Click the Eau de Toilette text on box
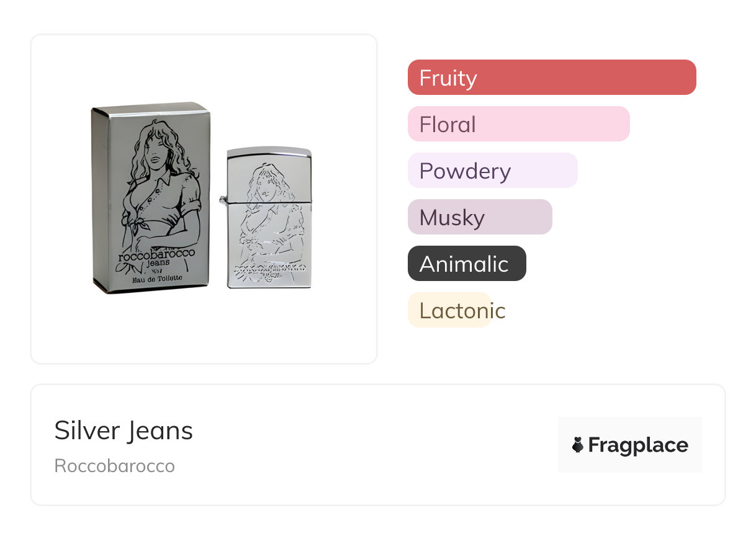Image resolution: width=756 pixels, height=536 pixels. coord(156,279)
